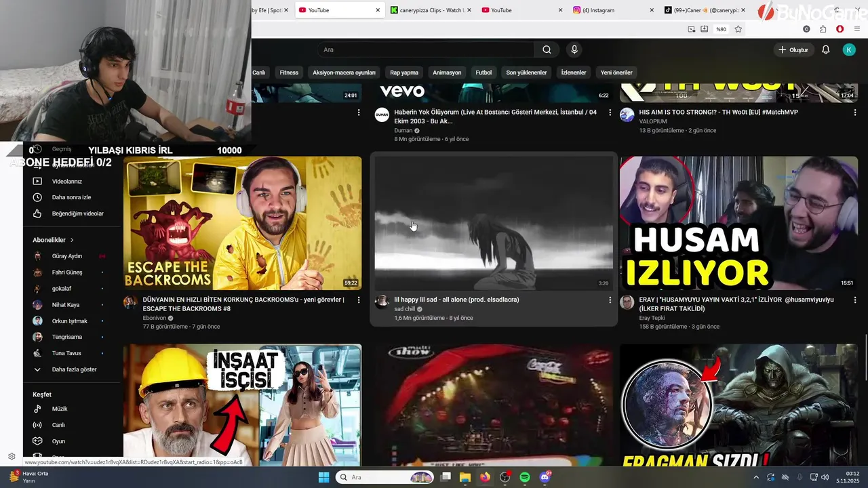Open Daha sonra izle watch later

pyautogui.click(x=71, y=197)
